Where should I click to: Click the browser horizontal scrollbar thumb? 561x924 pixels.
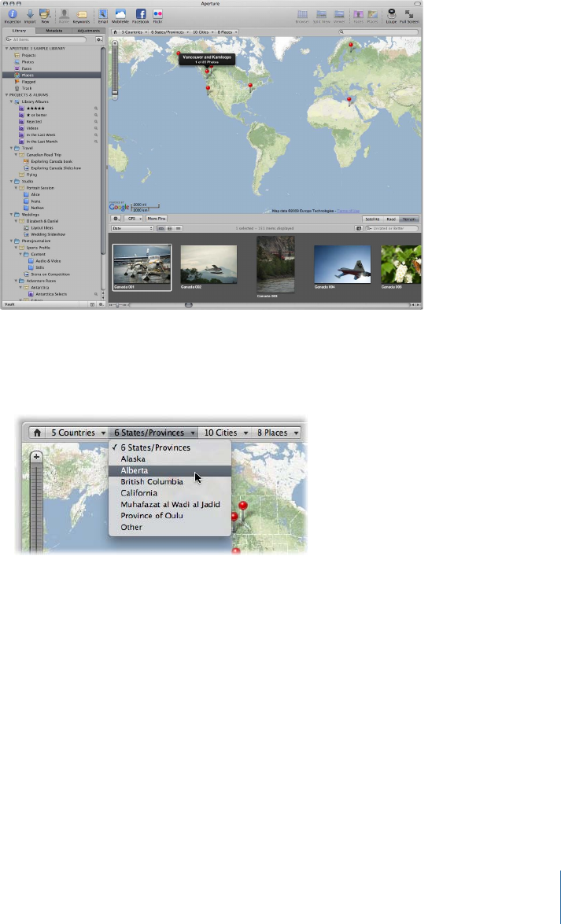click(x=188, y=304)
